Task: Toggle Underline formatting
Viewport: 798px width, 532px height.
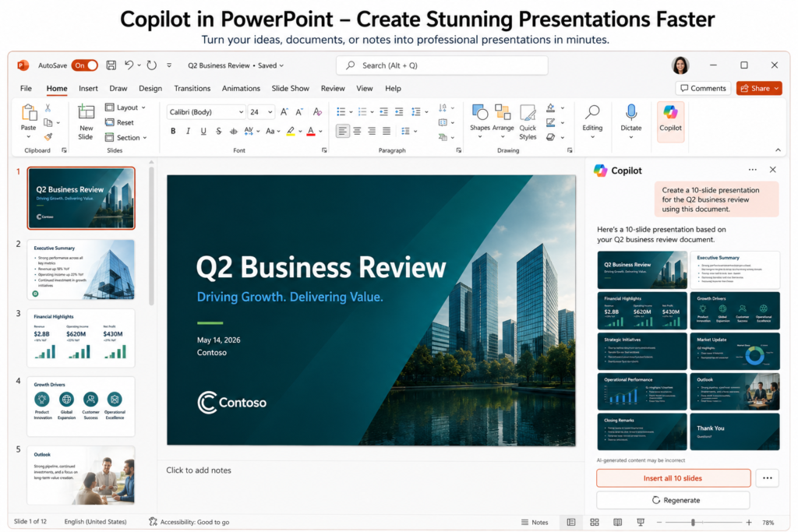Action: (203, 131)
